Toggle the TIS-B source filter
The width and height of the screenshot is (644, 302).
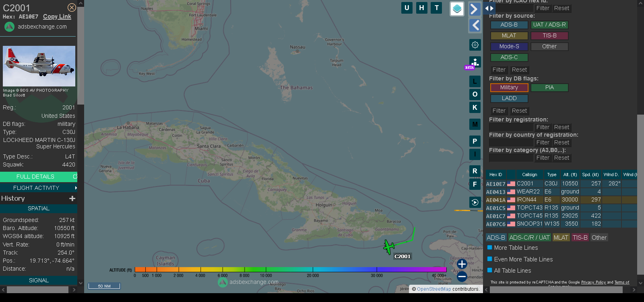click(x=549, y=36)
